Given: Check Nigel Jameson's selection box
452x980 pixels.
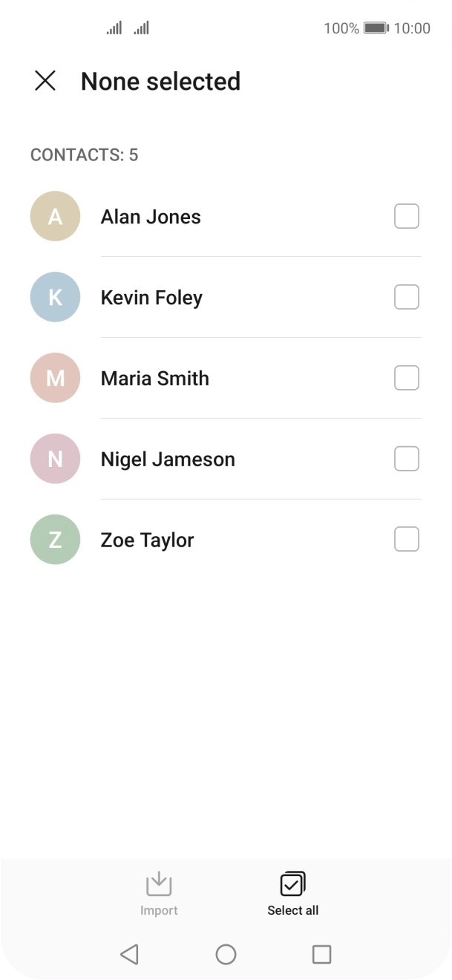Looking at the screenshot, I should 406,459.
